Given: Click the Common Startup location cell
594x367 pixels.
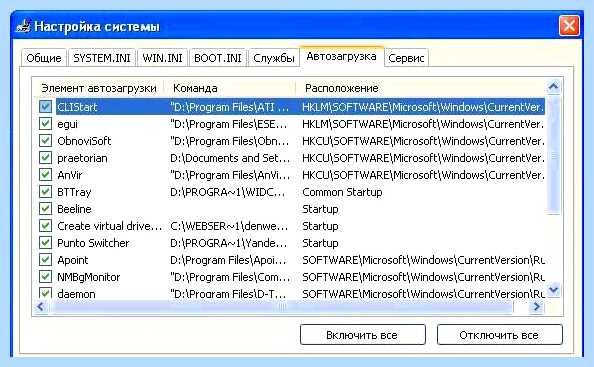Looking at the screenshot, I should 342,192.
